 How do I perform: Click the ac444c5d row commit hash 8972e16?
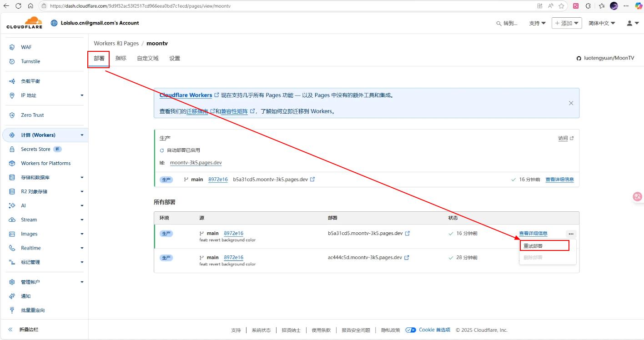coord(233,257)
